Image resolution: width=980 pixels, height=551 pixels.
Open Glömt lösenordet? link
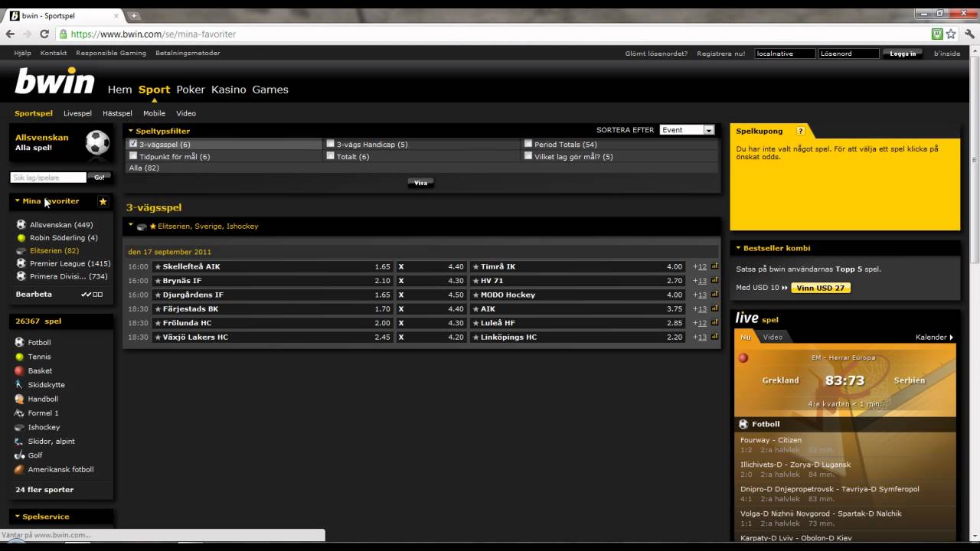click(x=656, y=54)
